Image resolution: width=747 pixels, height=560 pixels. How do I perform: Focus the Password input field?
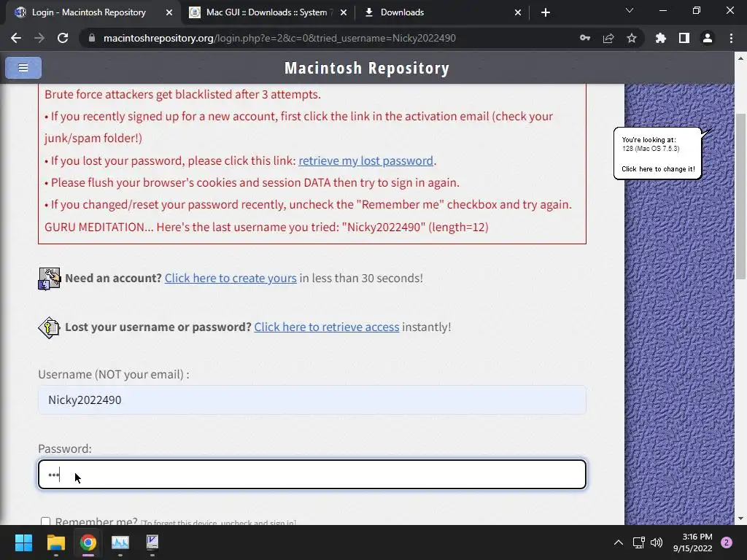[312, 474]
